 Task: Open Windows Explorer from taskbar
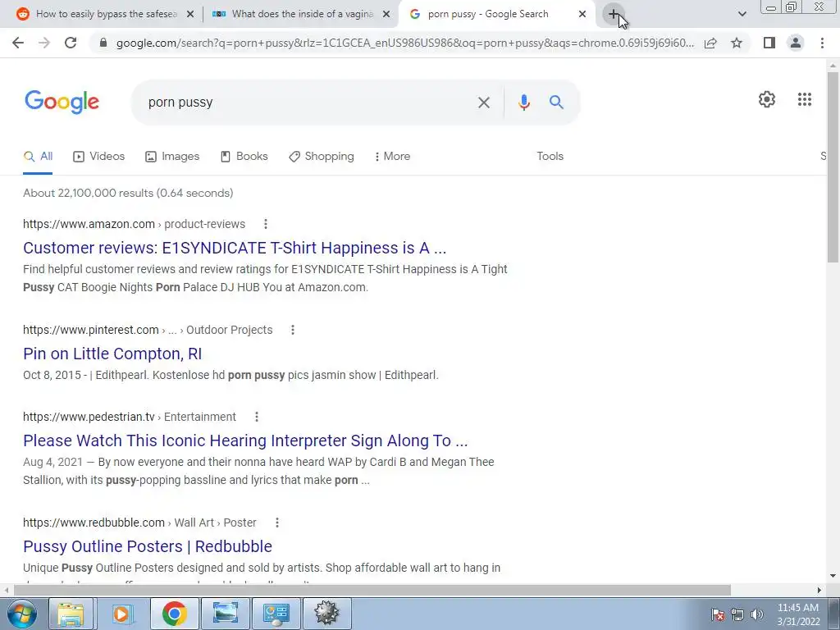pos(71,614)
